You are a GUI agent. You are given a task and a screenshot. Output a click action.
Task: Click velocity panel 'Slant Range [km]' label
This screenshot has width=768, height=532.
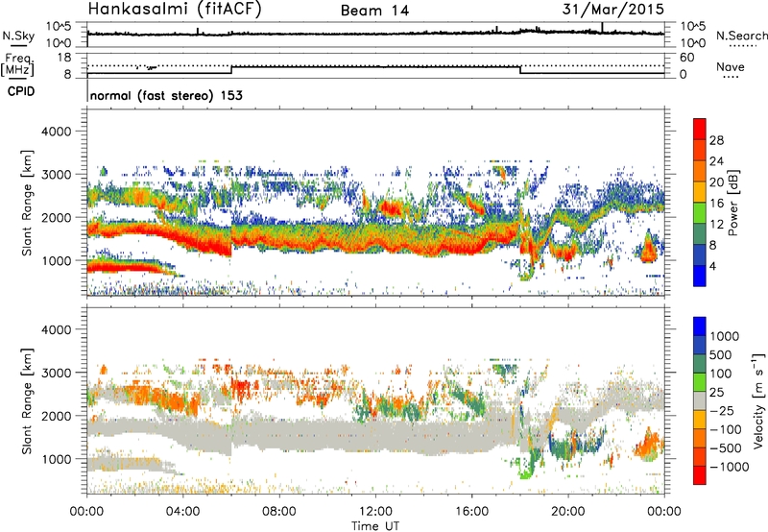27,400
